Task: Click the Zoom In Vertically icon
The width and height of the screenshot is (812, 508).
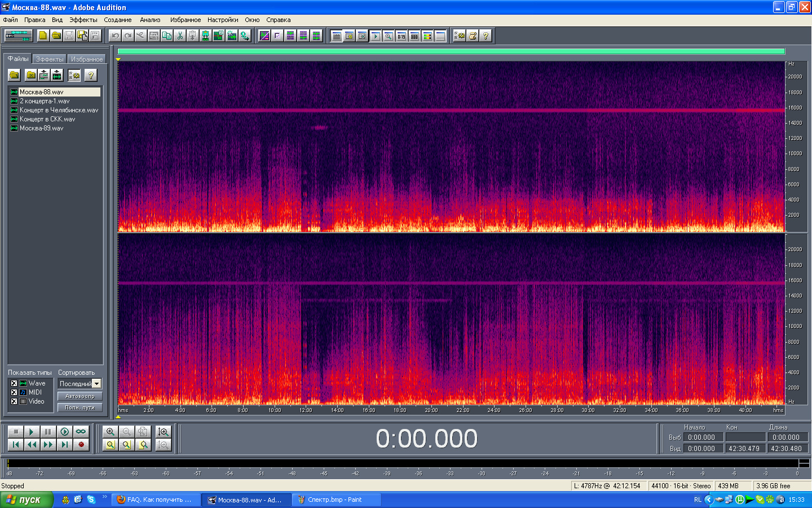Action: (164, 432)
